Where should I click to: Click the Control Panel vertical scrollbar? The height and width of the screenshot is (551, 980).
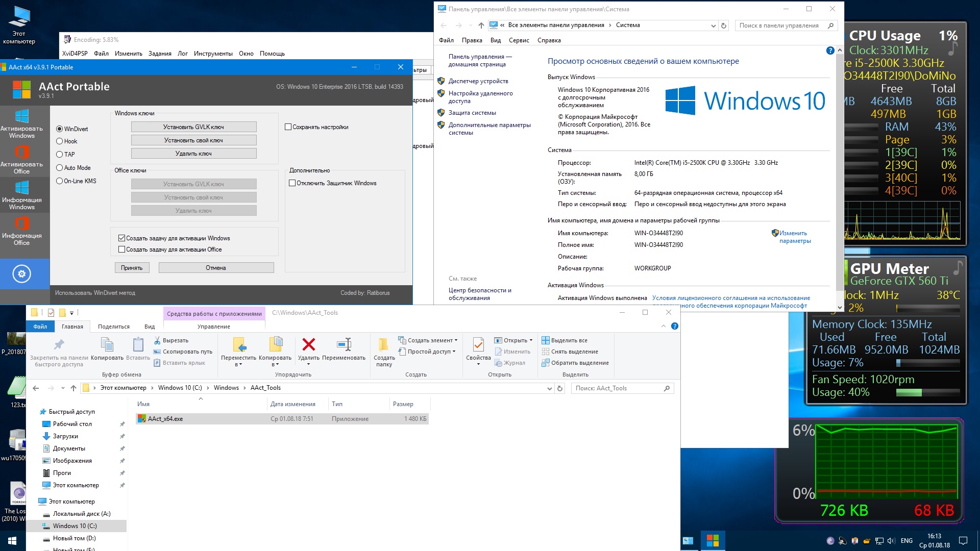[840, 173]
